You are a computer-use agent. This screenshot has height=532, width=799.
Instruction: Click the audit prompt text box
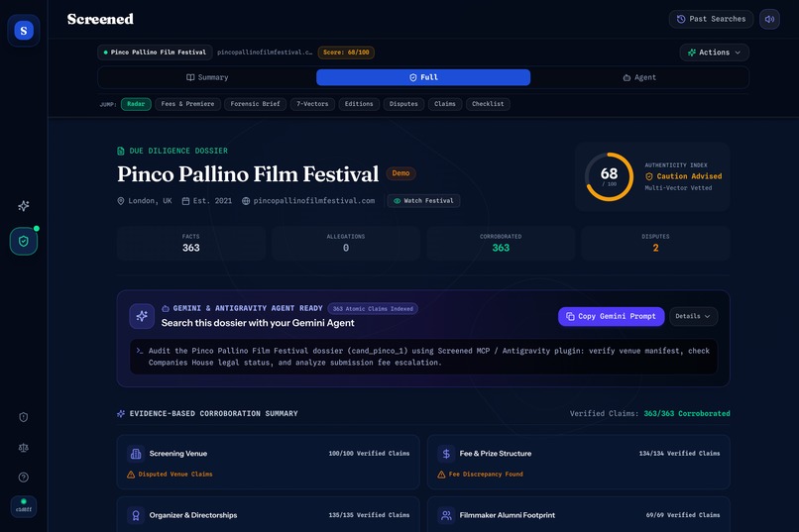coord(423,357)
